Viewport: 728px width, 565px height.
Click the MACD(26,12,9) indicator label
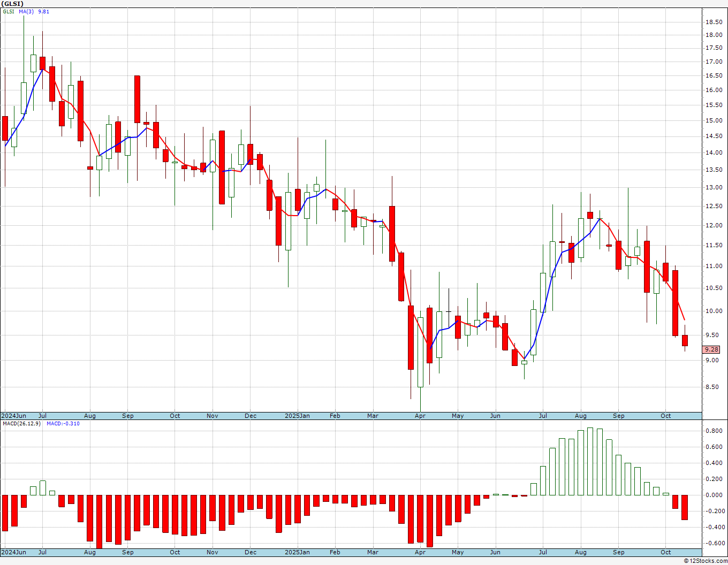[x=21, y=424]
